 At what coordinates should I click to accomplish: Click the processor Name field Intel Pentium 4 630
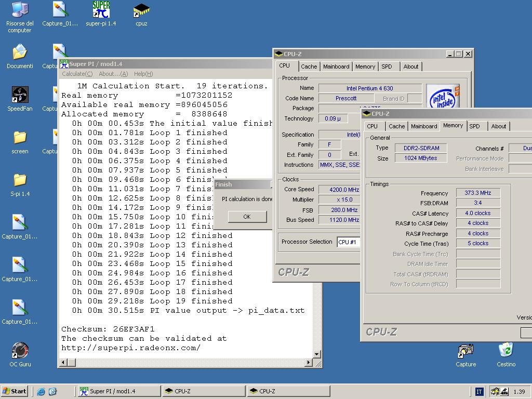click(x=370, y=88)
